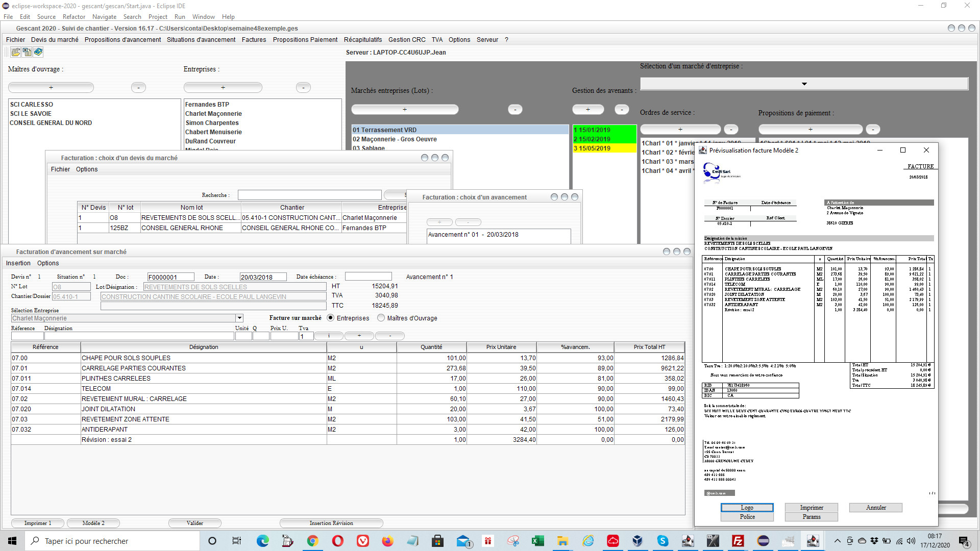Open file using the folder toolbar icon
980x551 pixels.
(x=15, y=52)
